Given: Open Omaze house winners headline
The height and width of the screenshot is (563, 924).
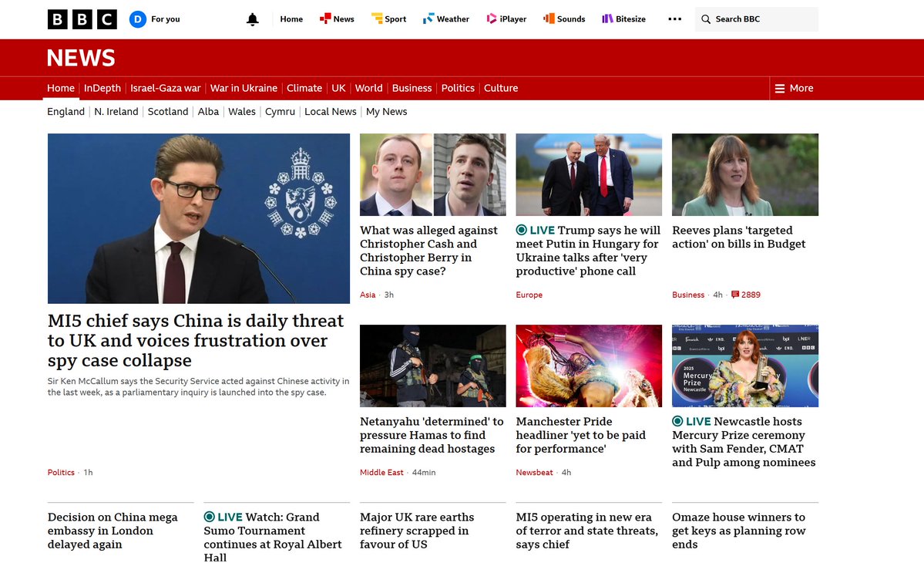Looking at the screenshot, I should 738,531.
